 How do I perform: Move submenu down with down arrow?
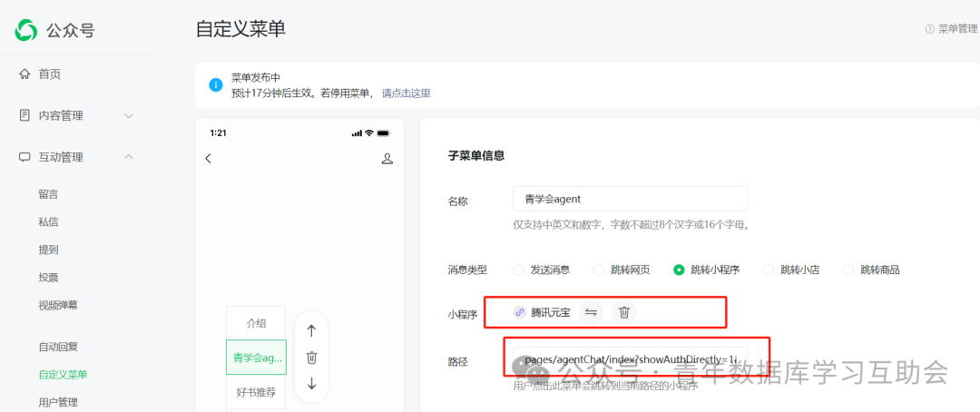pyautogui.click(x=312, y=384)
